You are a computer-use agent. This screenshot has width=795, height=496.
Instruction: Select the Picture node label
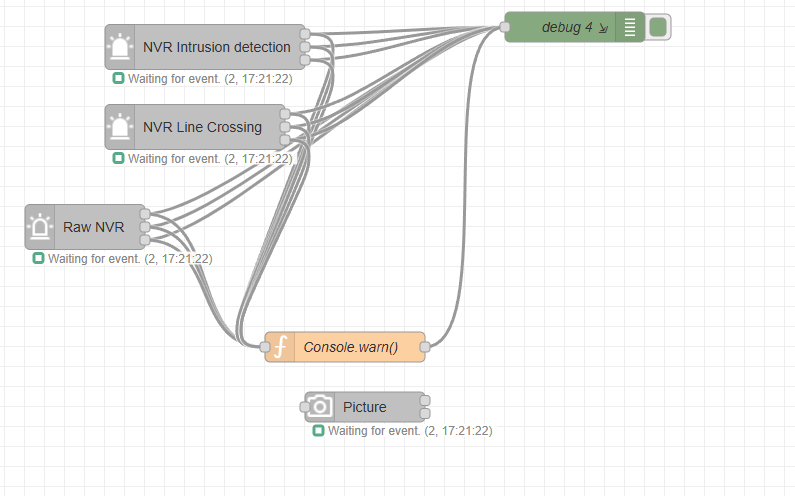[364, 407]
